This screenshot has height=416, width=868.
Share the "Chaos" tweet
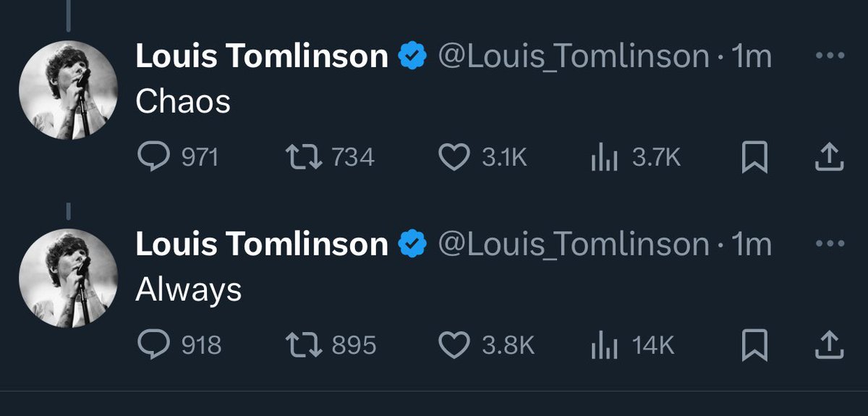point(829,158)
